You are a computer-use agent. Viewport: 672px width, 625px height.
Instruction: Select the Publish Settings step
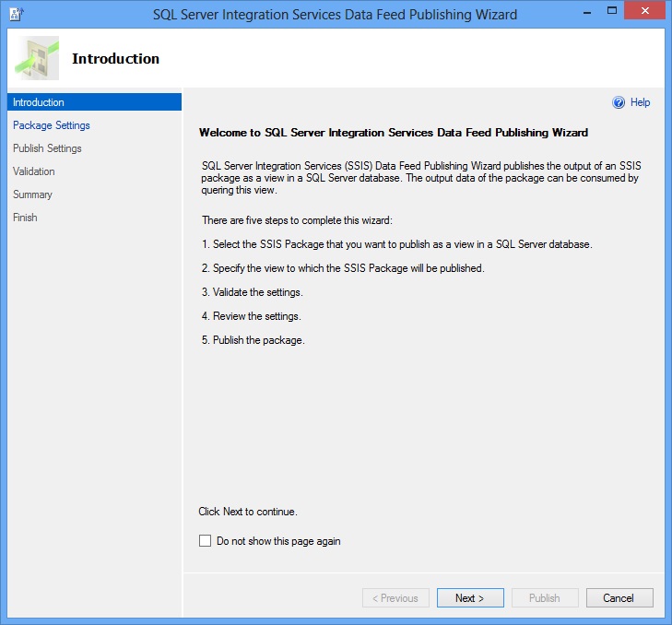[47, 148]
